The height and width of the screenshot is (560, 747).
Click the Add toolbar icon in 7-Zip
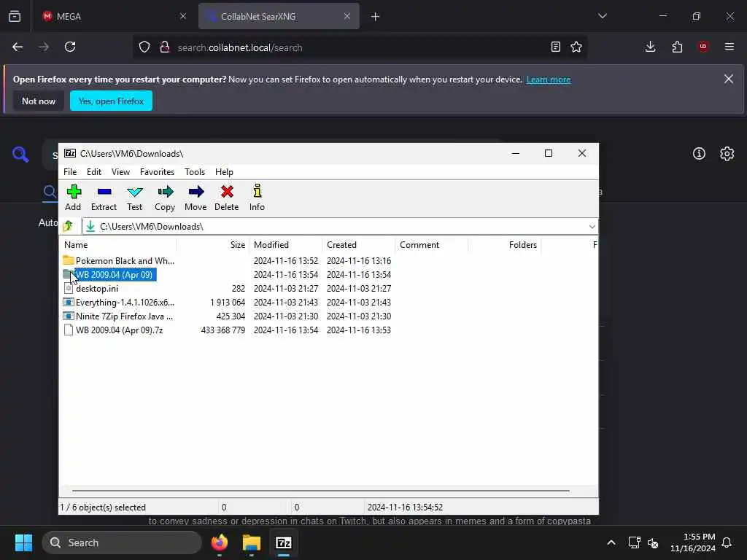(x=74, y=197)
